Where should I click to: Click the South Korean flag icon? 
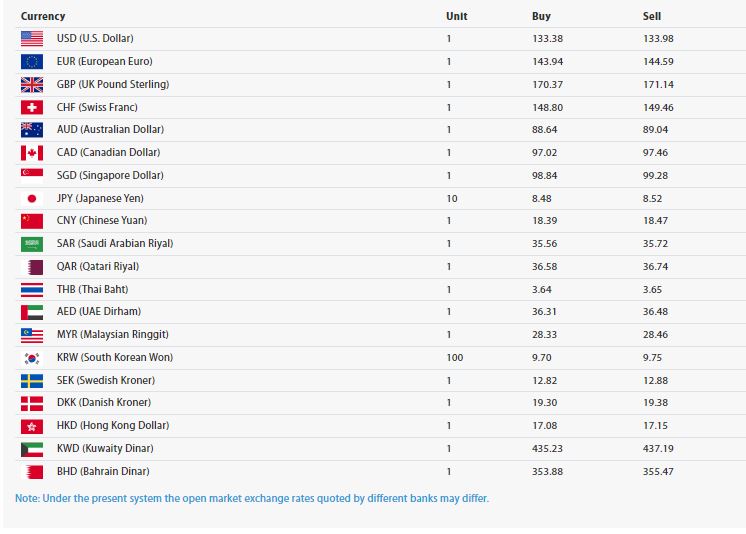click(32, 357)
